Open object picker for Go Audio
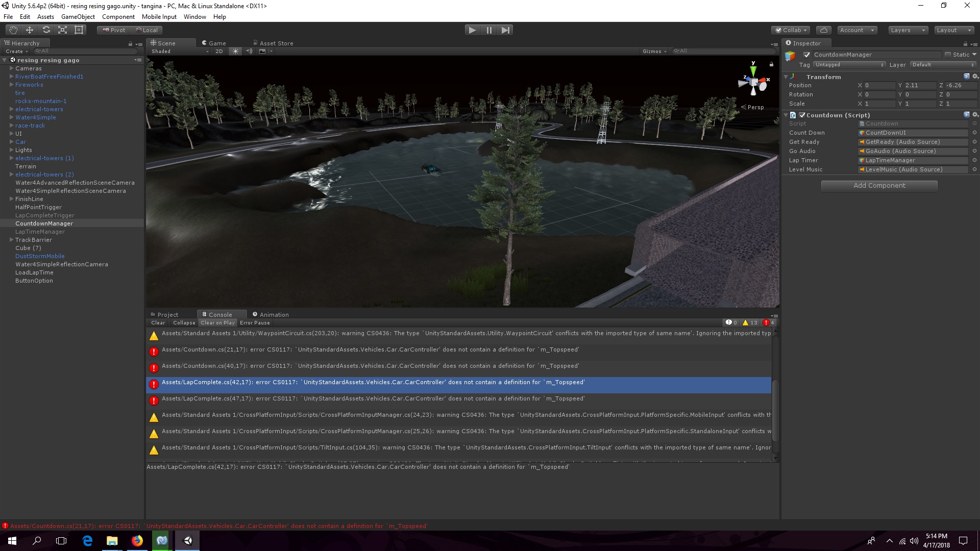The width and height of the screenshot is (980, 551). point(974,151)
